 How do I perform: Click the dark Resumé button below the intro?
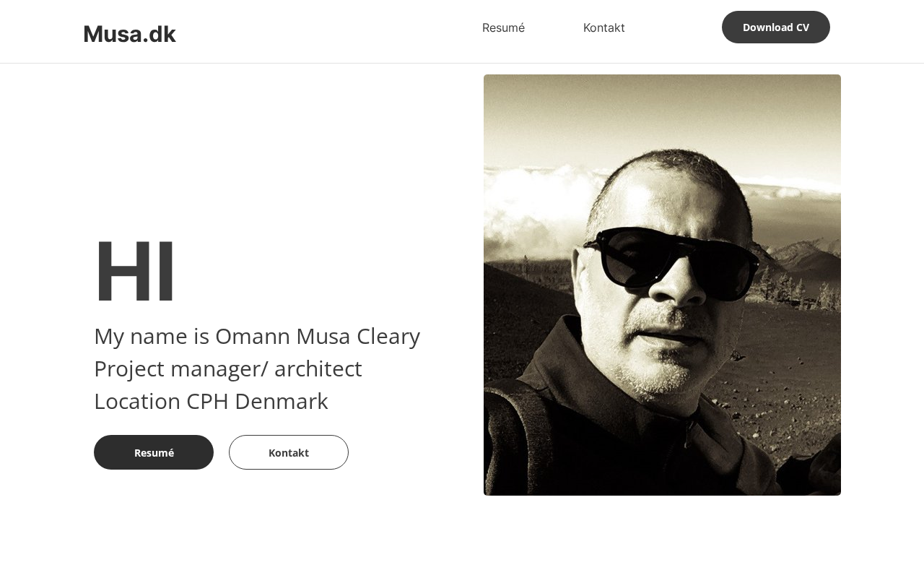click(154, 452)
